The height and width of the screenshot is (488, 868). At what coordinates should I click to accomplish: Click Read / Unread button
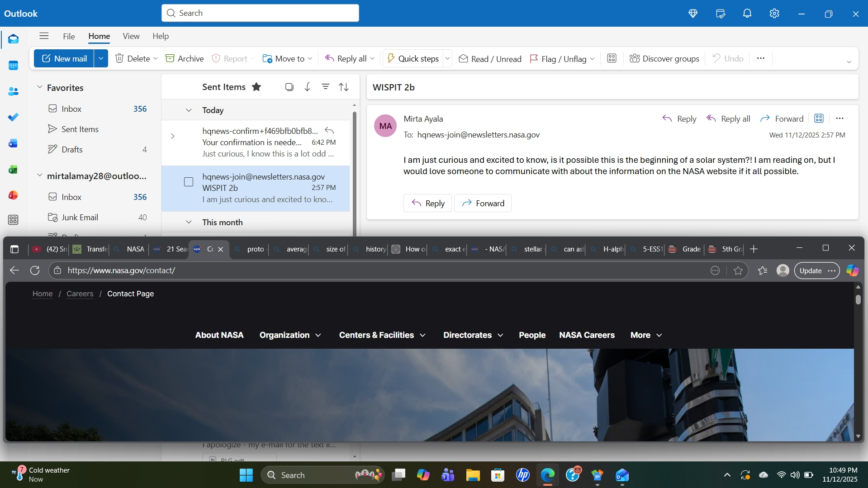[x=490, y=59]
